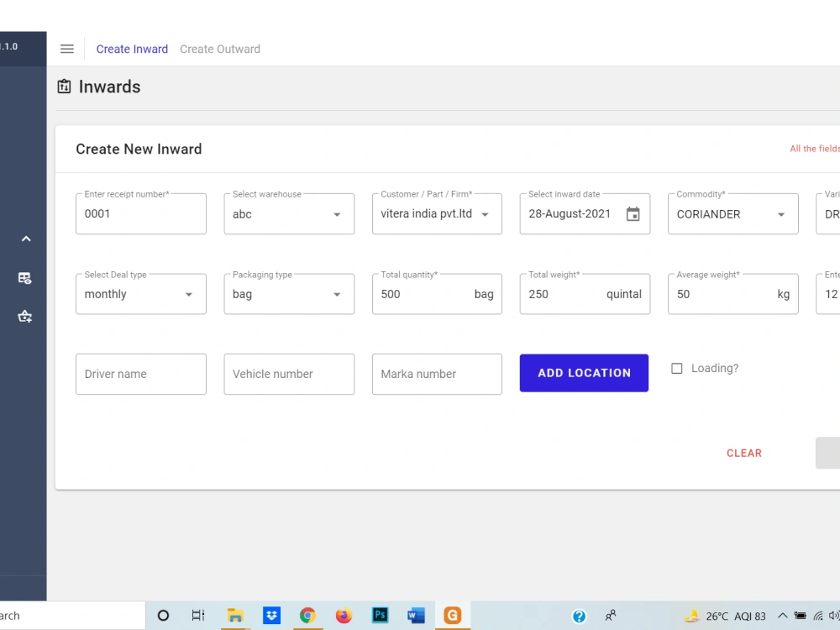The width and height of the screenshot is (840, 630).
Task: Click the Variety field at right edge
Action: [828, 213]
